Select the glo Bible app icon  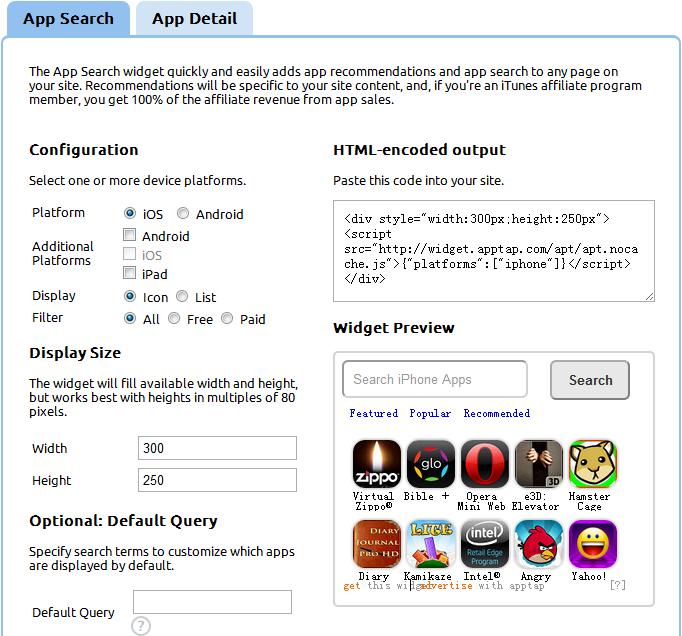point(431,464)
